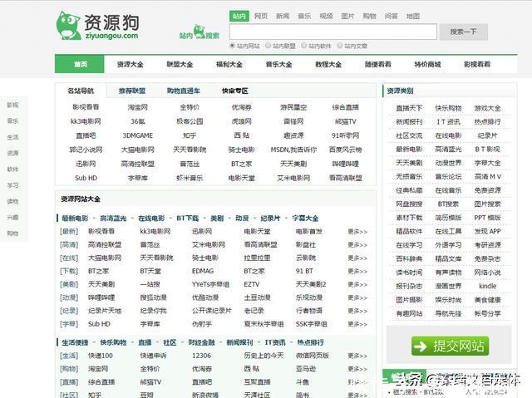
Task: Jump to 影视 in the left sidebar
Action: 13,105
